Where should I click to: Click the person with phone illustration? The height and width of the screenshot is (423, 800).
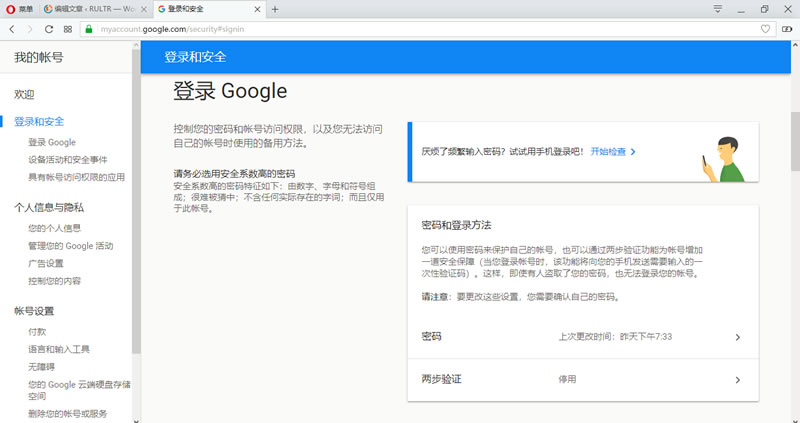(724, 159)
